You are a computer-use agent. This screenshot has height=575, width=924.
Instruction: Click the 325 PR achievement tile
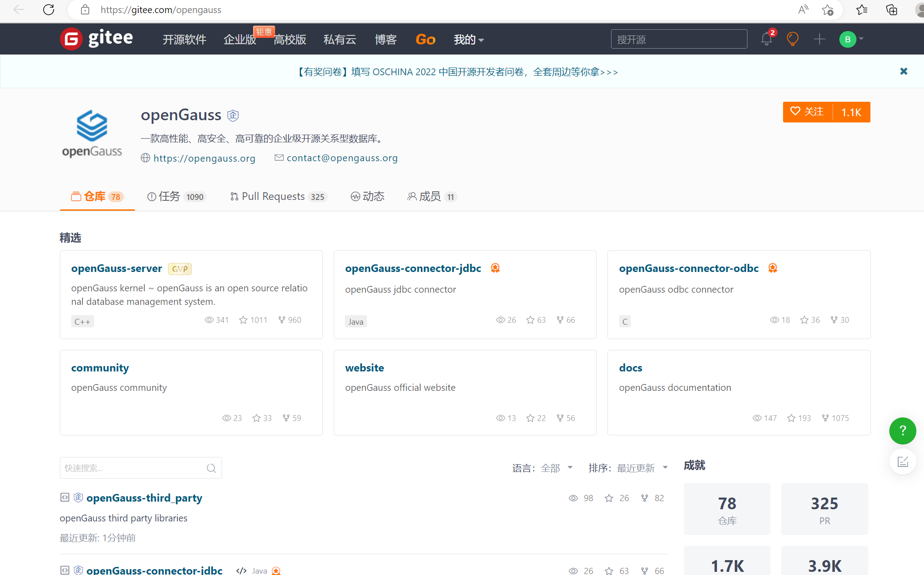824,509
